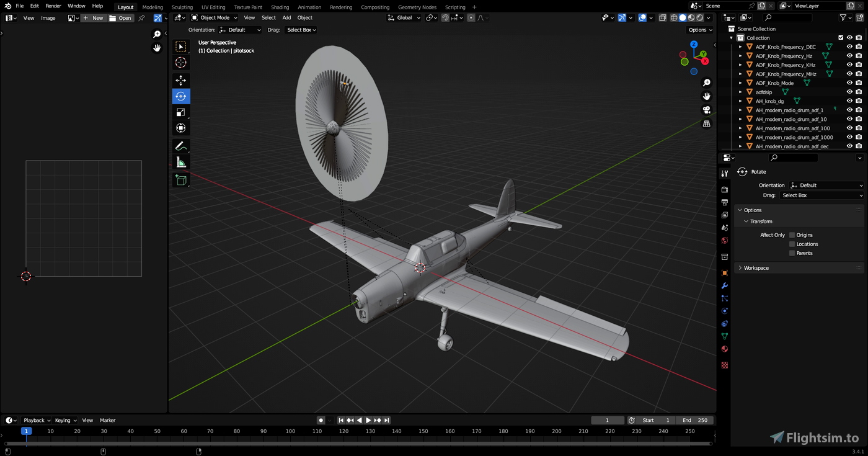This screenshot has height=456, width=868.
Task: Toggle X-ray mode in viewport header
Action: 662,18
